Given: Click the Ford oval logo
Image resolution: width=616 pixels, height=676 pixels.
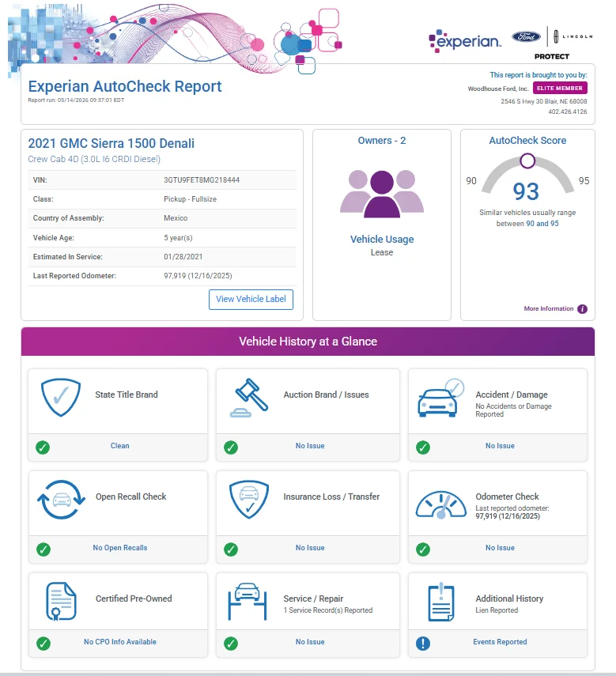Looking at the screenshot, I should pyautogui.click(x=527, y=36).
